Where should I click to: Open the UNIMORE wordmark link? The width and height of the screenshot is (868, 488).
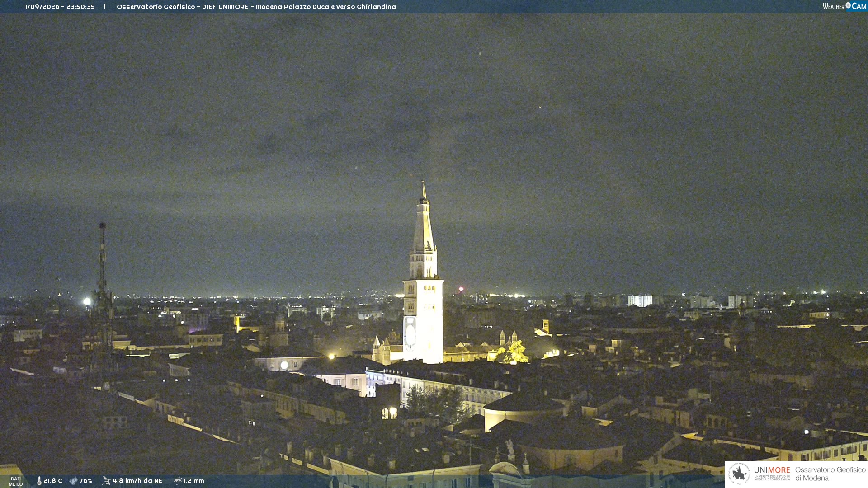tap(772, 470)
